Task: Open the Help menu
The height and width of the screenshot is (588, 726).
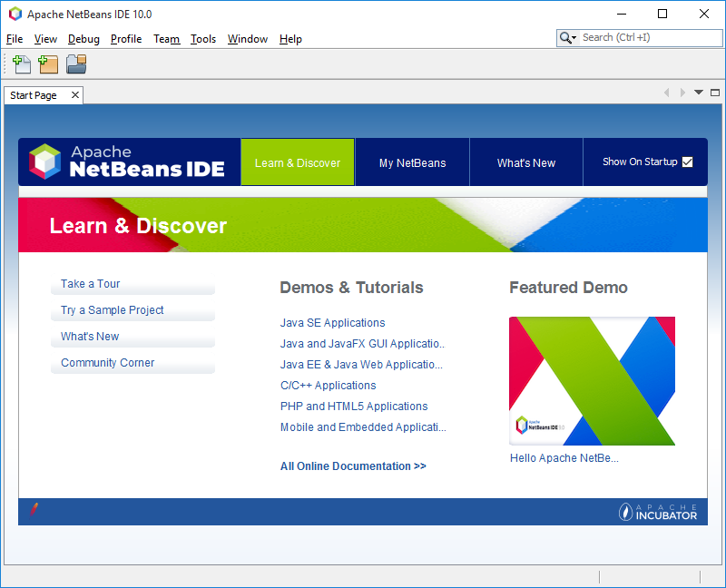Action: [290, 39]
